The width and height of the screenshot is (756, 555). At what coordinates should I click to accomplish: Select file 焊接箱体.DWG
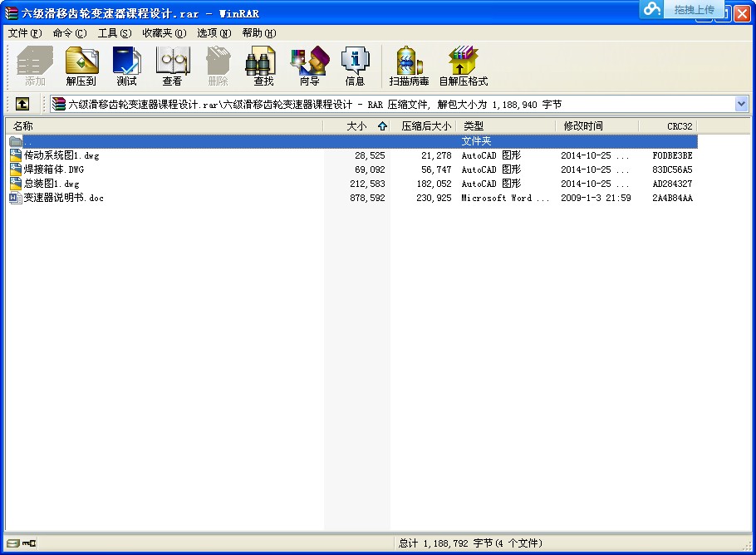(x=53, y=169)
